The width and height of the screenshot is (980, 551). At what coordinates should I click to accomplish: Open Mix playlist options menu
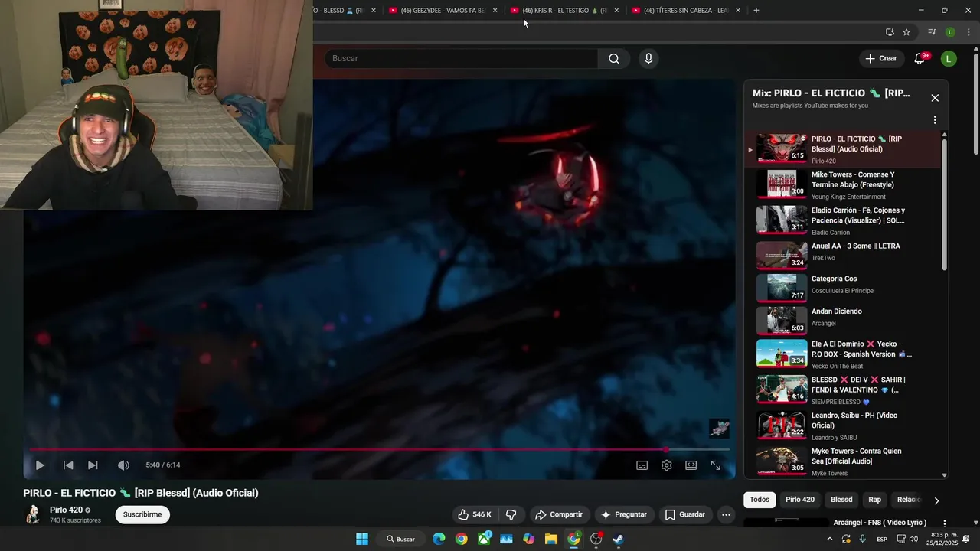pos(935,120)
